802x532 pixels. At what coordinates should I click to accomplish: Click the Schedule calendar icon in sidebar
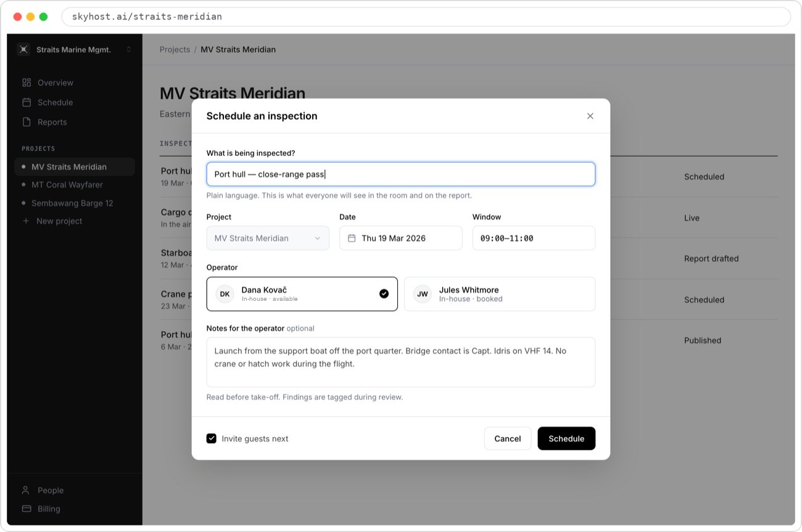(27, 102)
